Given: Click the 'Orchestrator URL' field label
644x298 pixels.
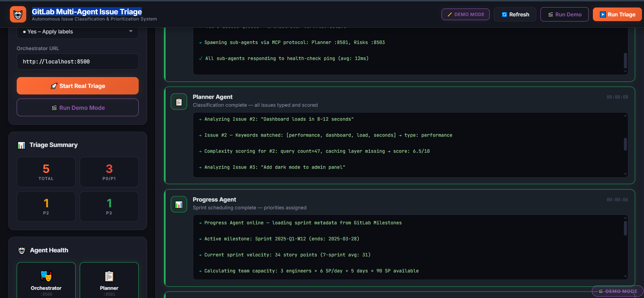Looking at the screenshot, I should [38, 48].
